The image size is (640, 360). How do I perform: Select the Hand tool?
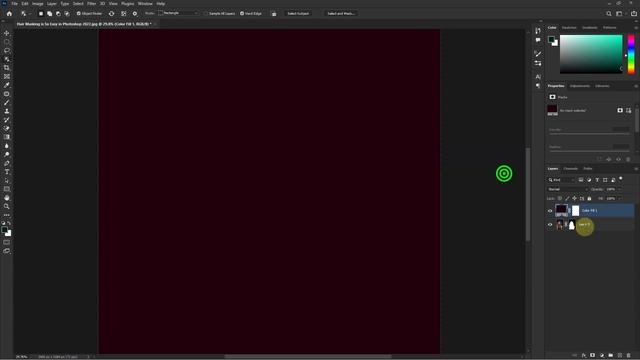coord(7,198)
